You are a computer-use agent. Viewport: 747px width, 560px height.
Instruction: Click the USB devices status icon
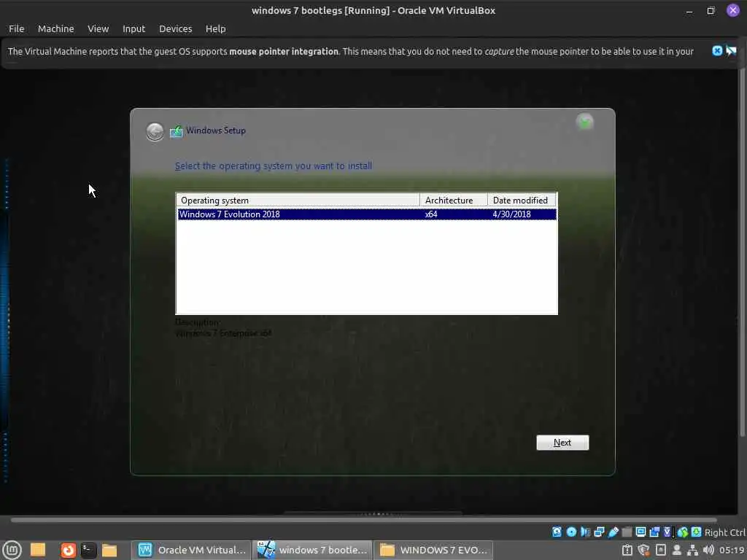613,532
